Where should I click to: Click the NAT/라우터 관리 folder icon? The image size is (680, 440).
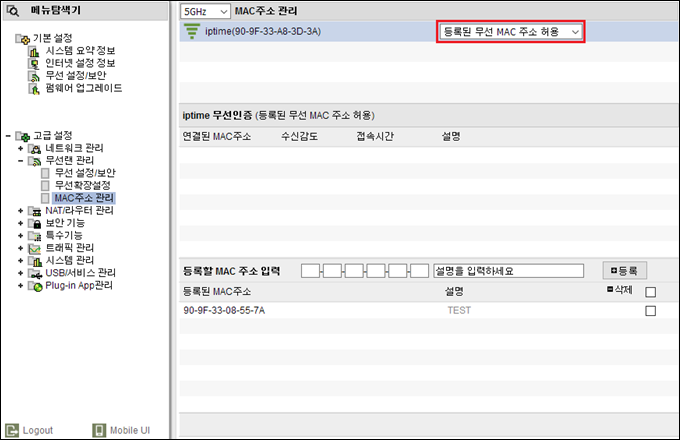35,211
